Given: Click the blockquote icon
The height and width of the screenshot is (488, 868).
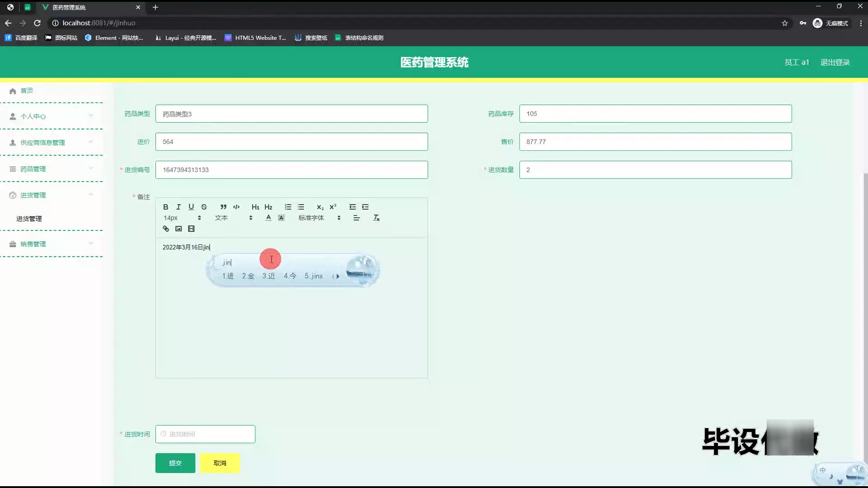Looking at the screenshot, I should point(223,207).
